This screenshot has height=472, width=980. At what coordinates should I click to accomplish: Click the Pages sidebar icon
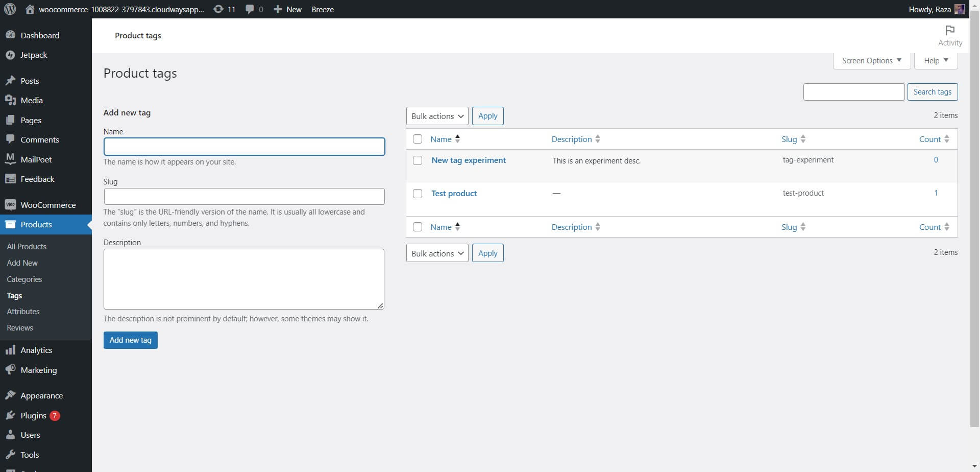click(10, 120)
